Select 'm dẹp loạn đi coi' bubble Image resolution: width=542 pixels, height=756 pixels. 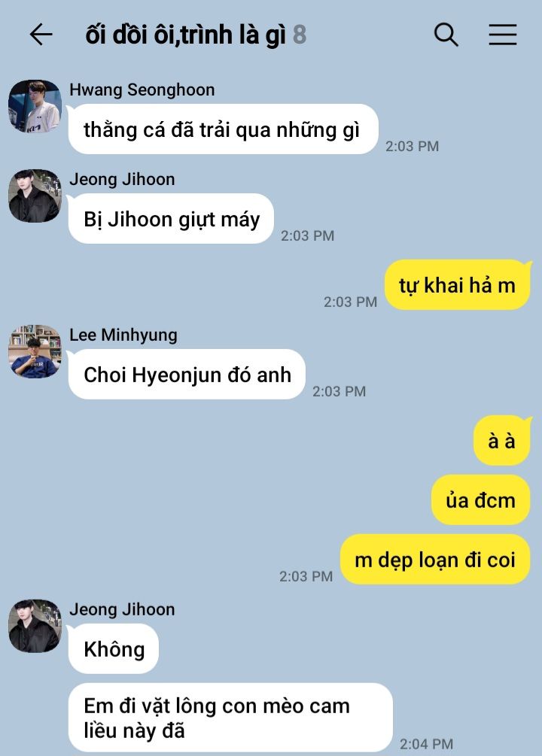(435, 559)
